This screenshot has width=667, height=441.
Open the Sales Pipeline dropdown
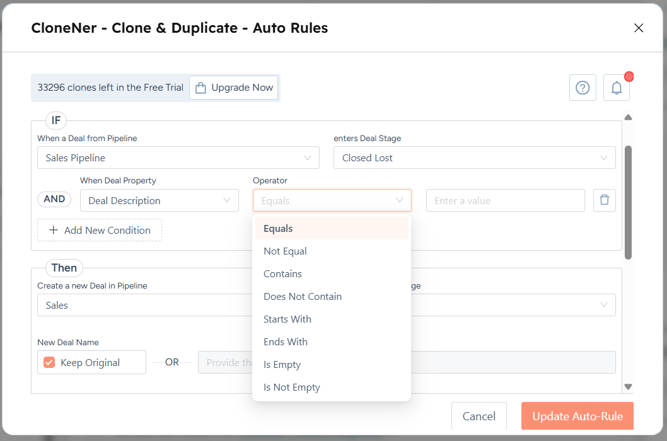click(x=178, y=158)
